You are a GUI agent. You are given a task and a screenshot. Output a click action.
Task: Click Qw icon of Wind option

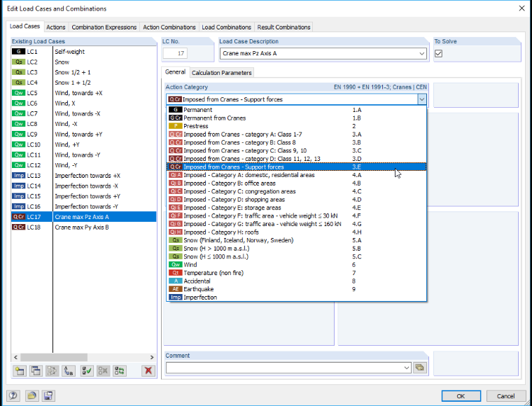coord(176,265)
